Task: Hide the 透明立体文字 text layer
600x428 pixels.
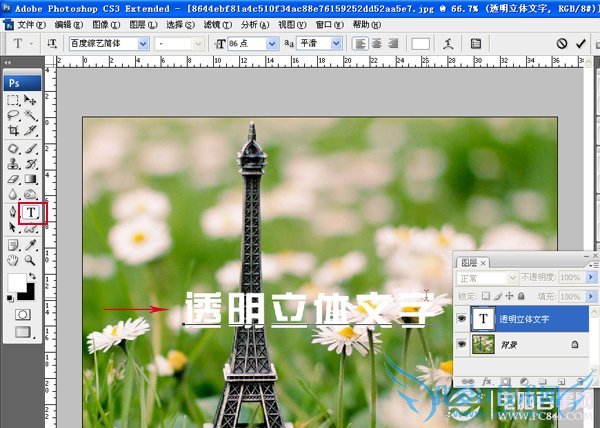Action: (461, 317)
